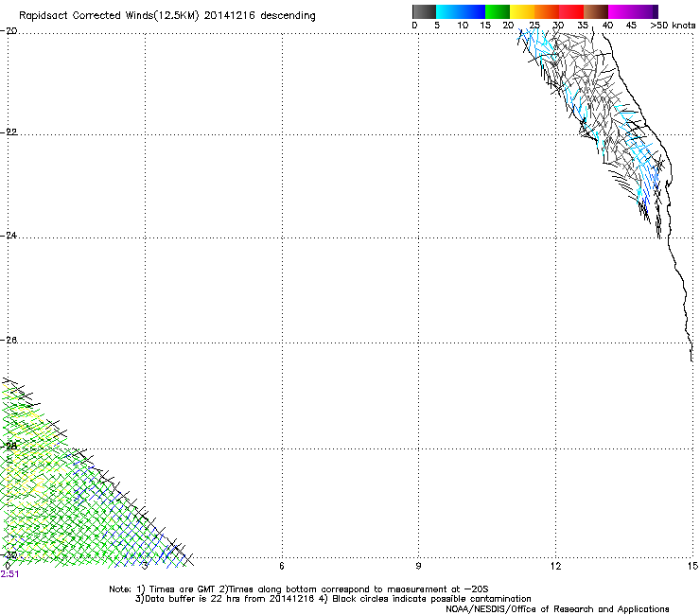Click the date text '20141216 descending'
This screenshot has height=615, width=700.
260,16
